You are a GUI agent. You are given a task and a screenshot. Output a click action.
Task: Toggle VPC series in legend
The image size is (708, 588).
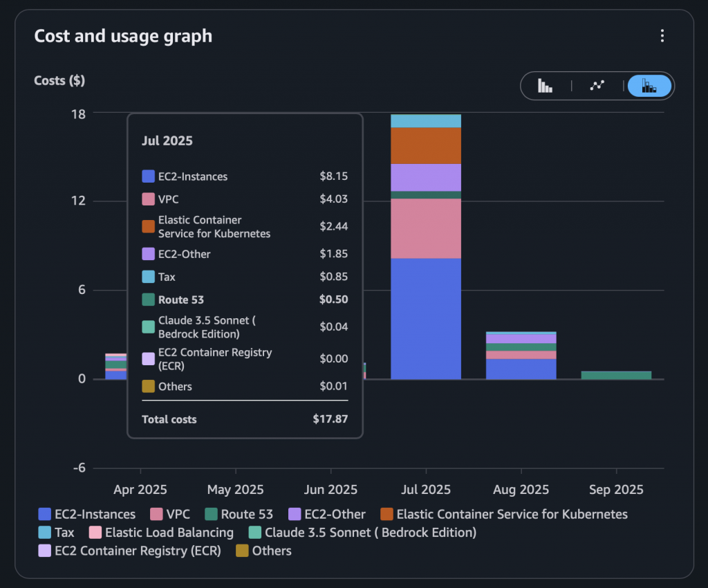[169, 514]
